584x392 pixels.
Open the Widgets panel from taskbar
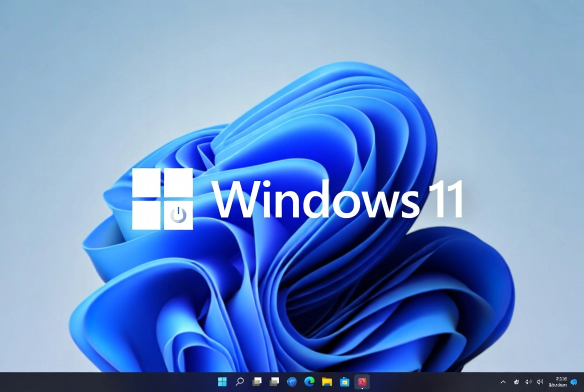274,381
